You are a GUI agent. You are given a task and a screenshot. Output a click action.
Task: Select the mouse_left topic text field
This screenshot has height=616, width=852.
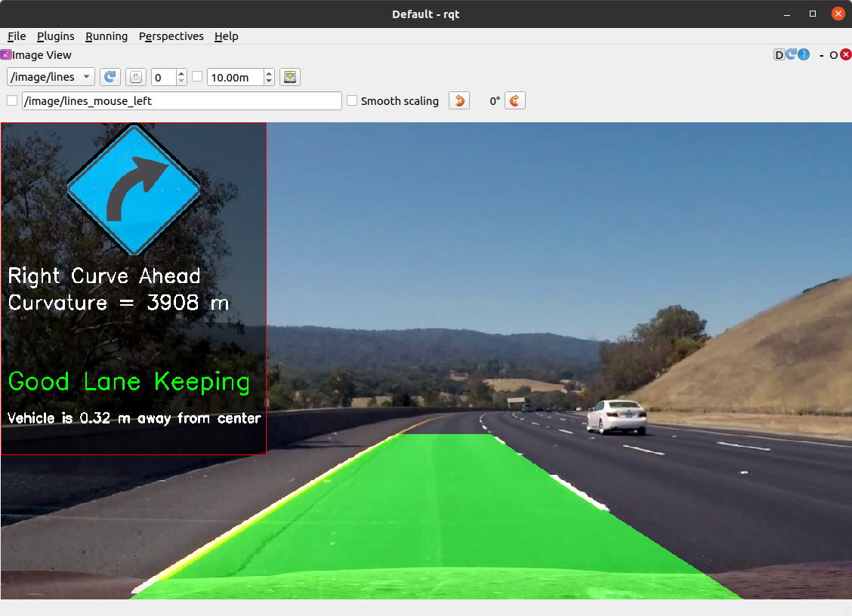click(181, 100)
